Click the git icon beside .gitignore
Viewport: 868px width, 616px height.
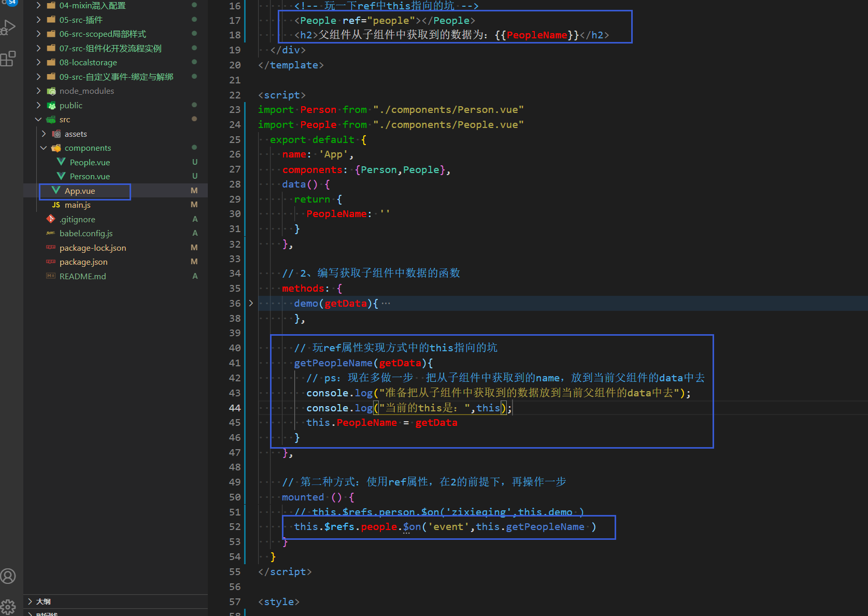(51, 219)
